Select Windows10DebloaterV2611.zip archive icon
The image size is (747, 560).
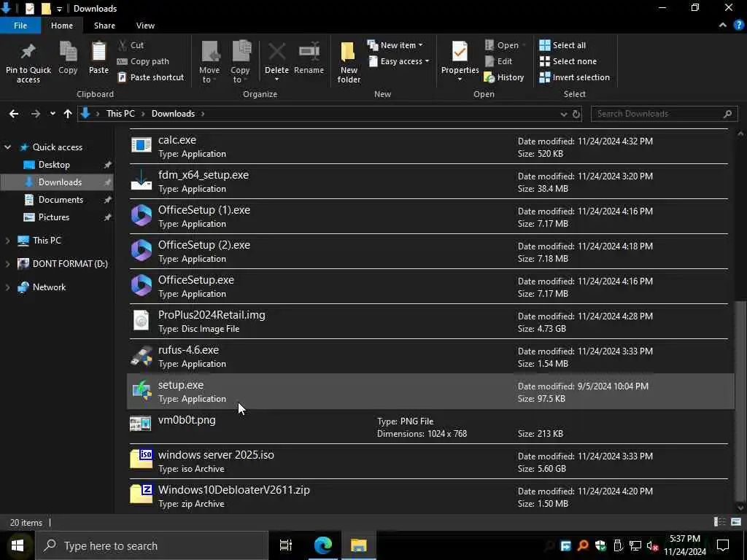142,494
